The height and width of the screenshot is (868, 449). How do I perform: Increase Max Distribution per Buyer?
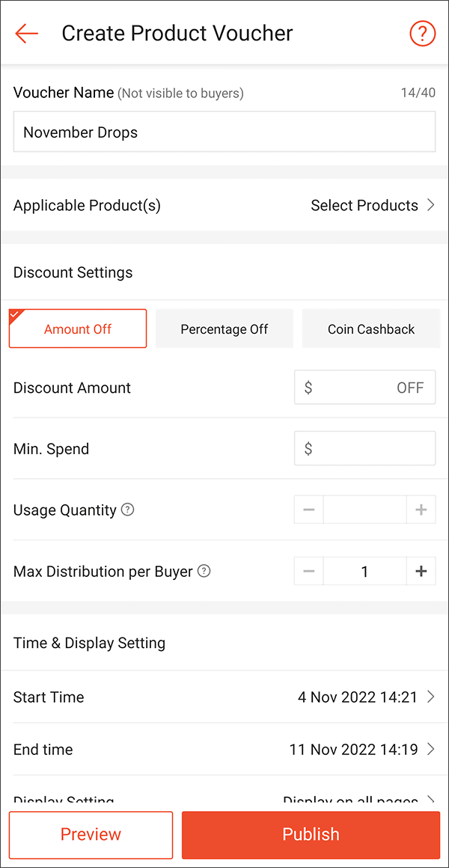421,572
